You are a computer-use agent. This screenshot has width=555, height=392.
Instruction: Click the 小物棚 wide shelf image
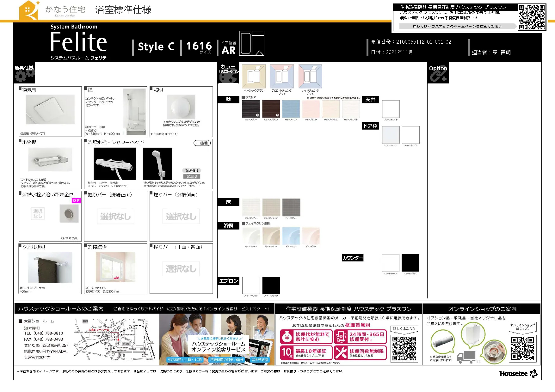tap(50, 159)
